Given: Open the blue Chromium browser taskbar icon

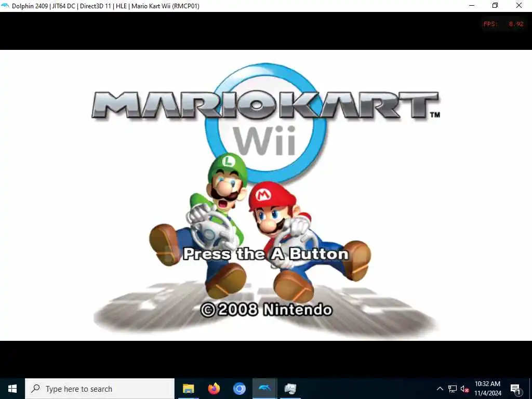Looking at the screenshot, I should (x=239, y=389).
